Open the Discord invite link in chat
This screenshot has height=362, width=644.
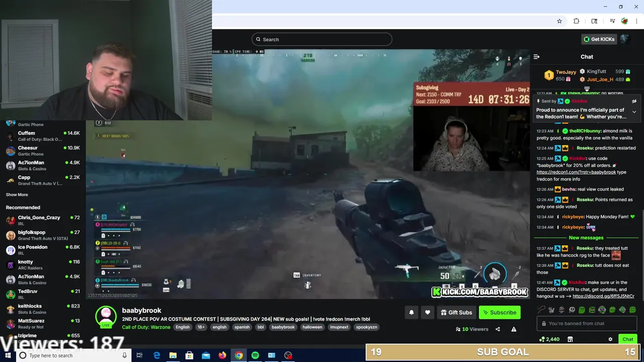tap(603, 296)
